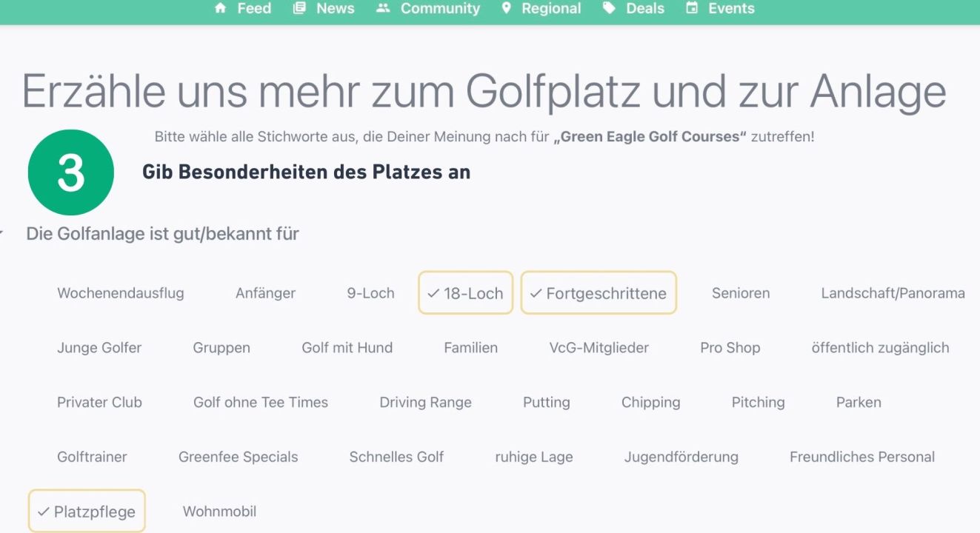
Task: Select the Freundliches Personal keyword
Action: click(x=862, y=457)
